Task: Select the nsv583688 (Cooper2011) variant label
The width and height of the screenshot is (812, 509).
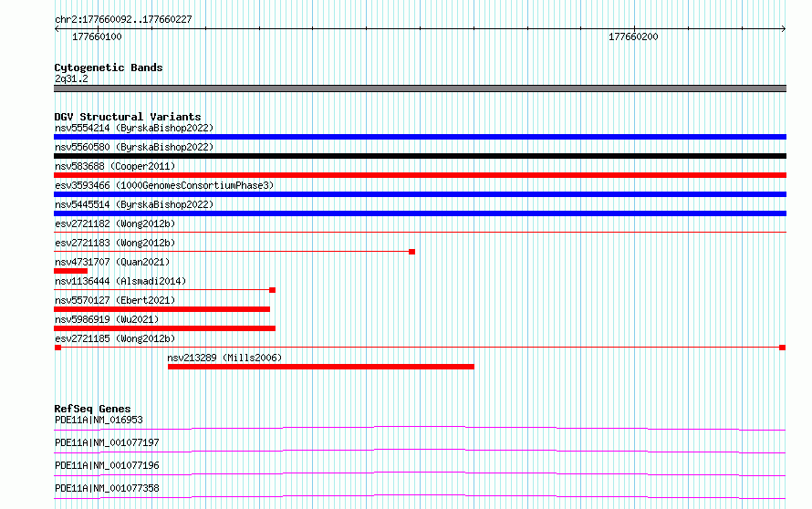Action: pos(115,166)
